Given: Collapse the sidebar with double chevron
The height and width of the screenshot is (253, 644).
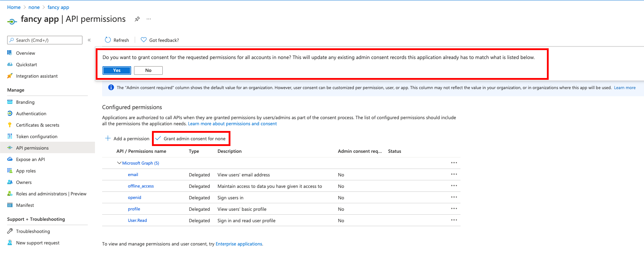Looking at the screenshot, I should pyautogui.click(x=89, y=40).
